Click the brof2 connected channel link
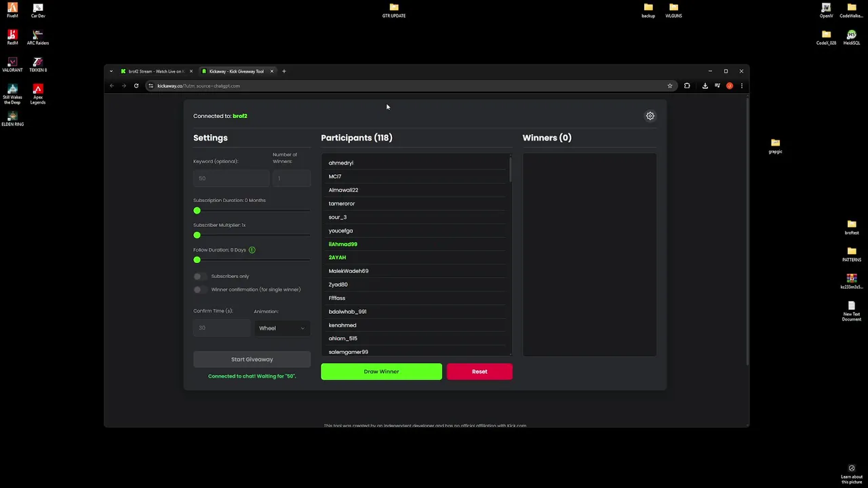This screenshot has width=868, height=488. tap(240, 116)
